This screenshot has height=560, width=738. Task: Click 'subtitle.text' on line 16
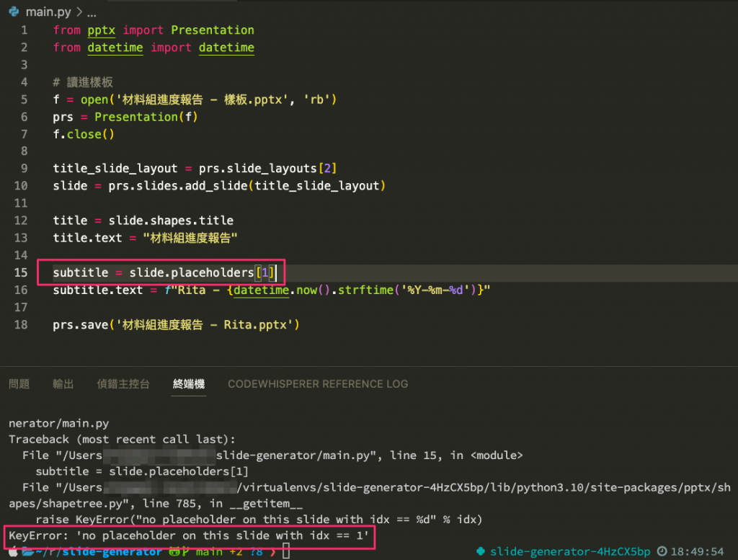[97, 290]
